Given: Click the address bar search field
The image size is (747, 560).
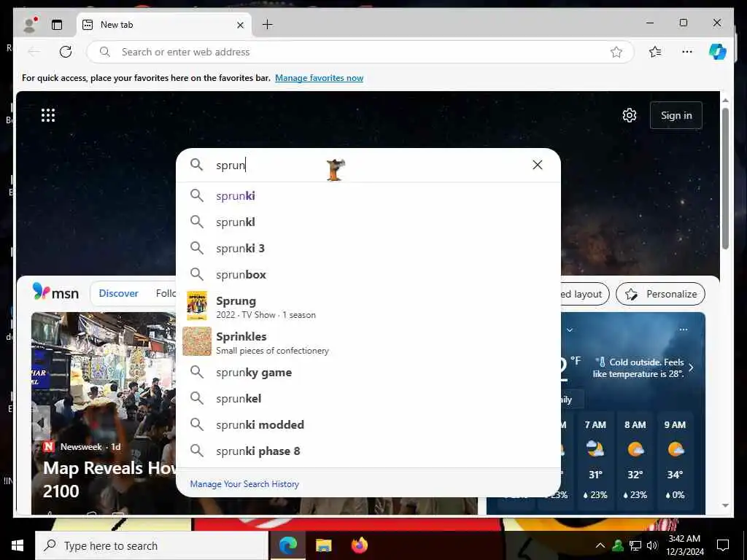Looking at the screenshot, I should [x=360, y=52].
